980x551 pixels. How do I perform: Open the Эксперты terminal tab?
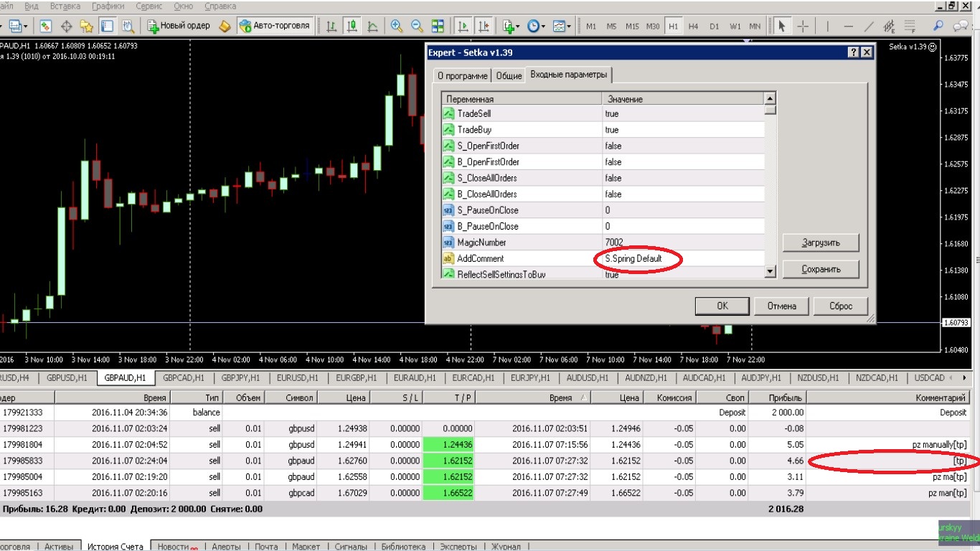click(460, 547)
